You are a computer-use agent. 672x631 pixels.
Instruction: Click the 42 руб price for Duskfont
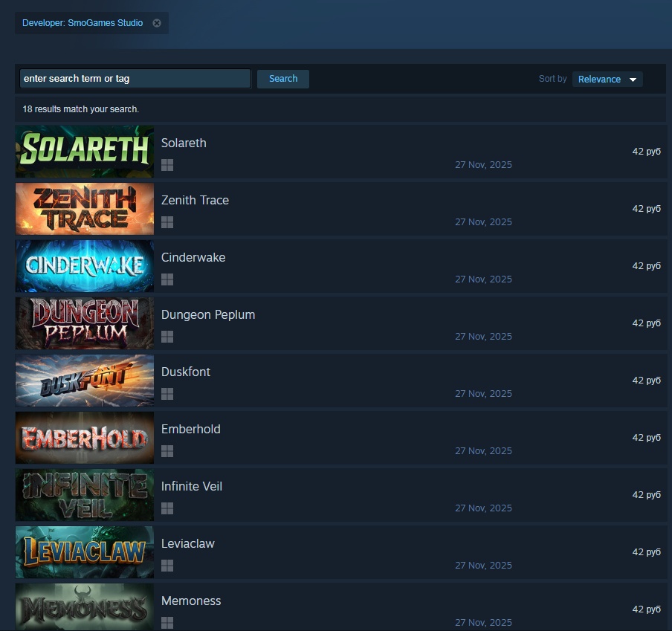pyautogui.click(x=646, y=381)
